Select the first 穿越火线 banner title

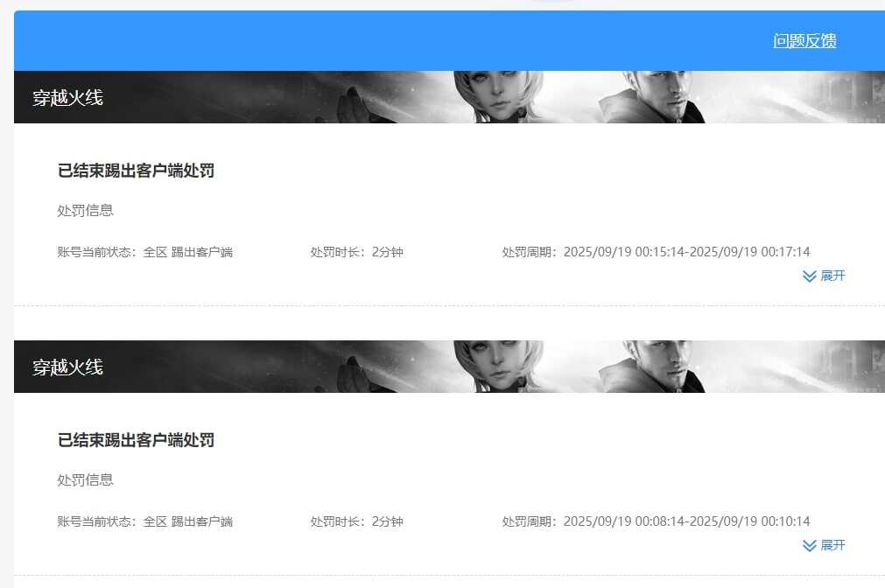point(67,98)
